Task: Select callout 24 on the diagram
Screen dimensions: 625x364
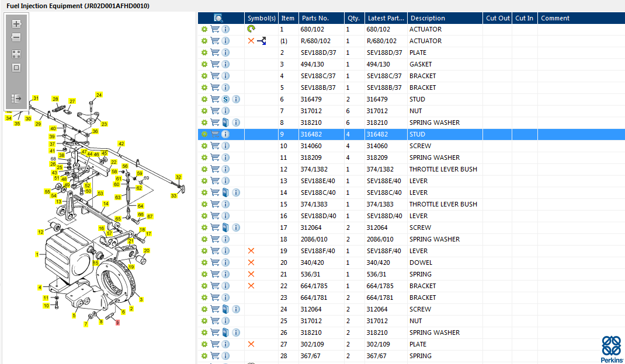Action: [x=99, y=94]
